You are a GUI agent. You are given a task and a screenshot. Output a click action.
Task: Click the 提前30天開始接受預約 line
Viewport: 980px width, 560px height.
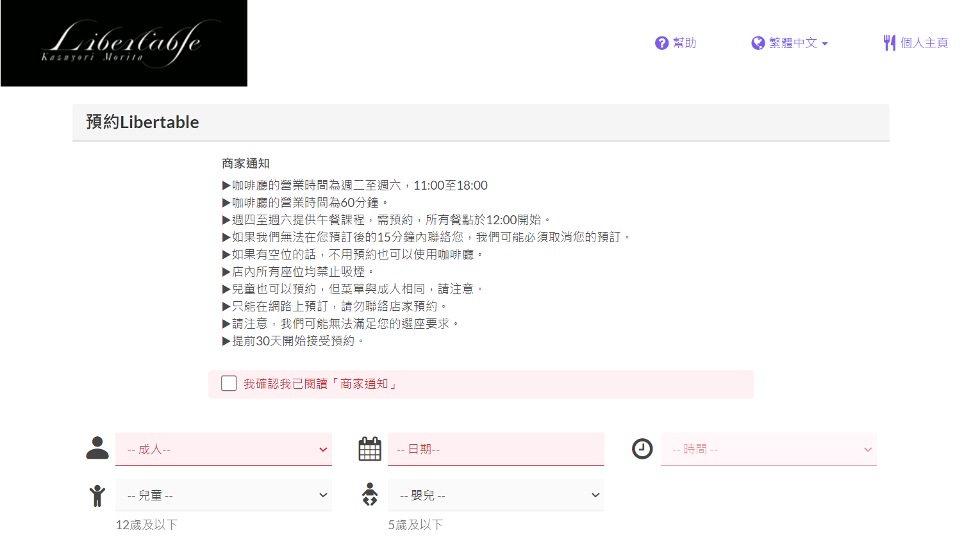(x=293, y=341)
